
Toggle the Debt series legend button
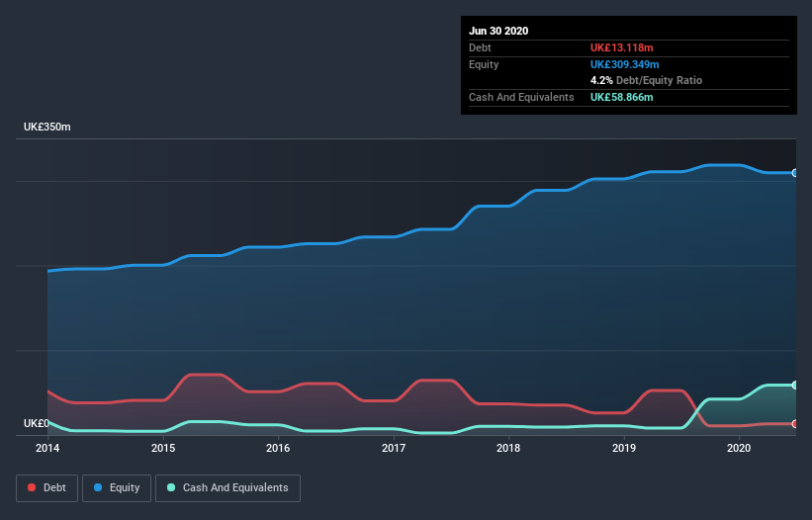[47, 488]
